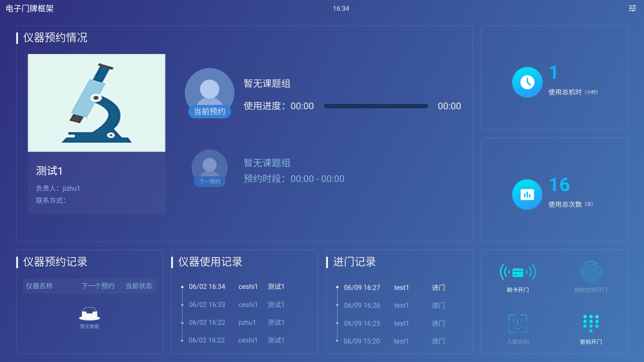644x362 pixels.
Task: Click the 人脸识别 label
Action: coord(518,342)
